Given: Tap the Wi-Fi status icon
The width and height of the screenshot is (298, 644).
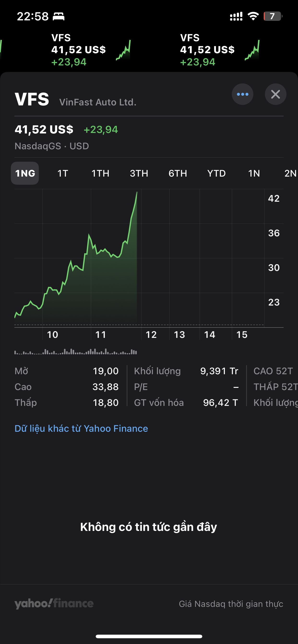Looking at the screenshot, I should [x=253, y=16].
